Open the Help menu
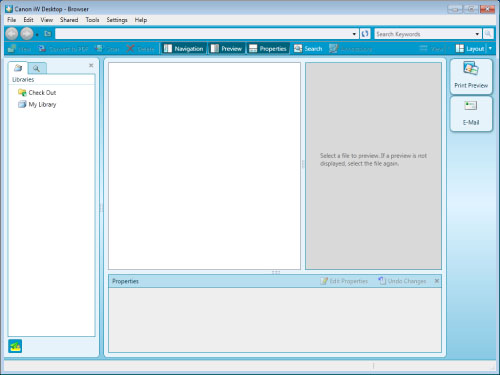 (x=141, y=20)
